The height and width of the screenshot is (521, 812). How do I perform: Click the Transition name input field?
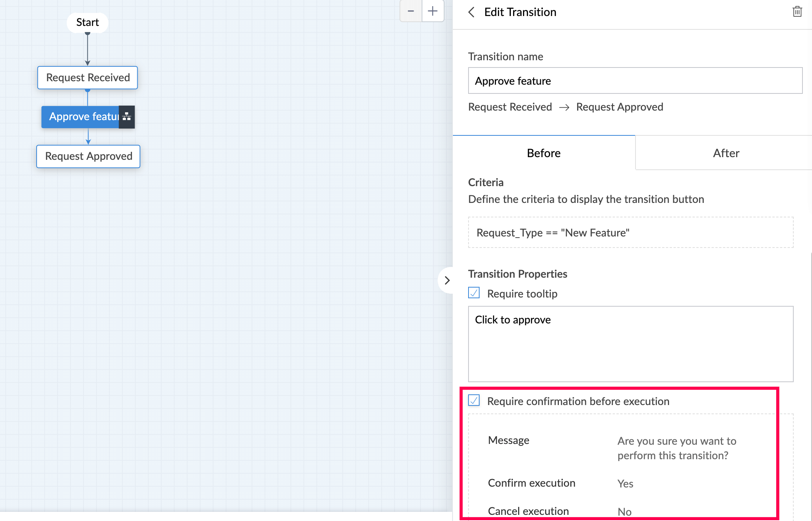coord(635,81)
